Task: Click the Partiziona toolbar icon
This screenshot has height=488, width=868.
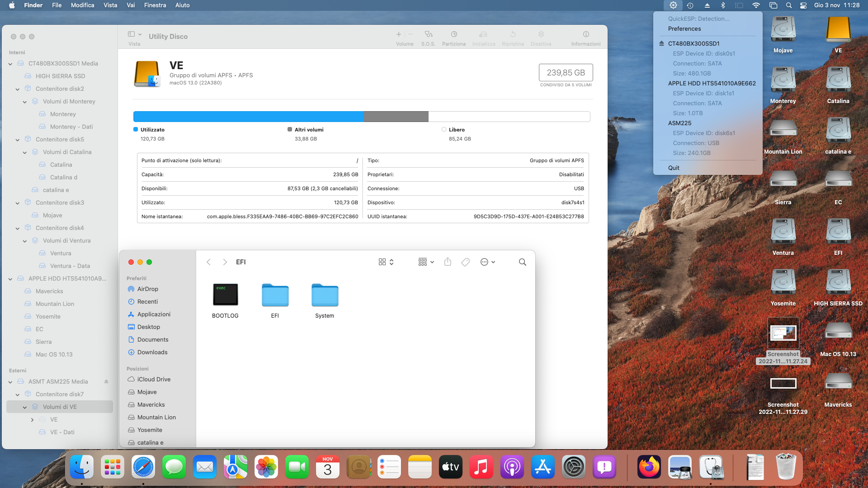Action: (453, 34)
